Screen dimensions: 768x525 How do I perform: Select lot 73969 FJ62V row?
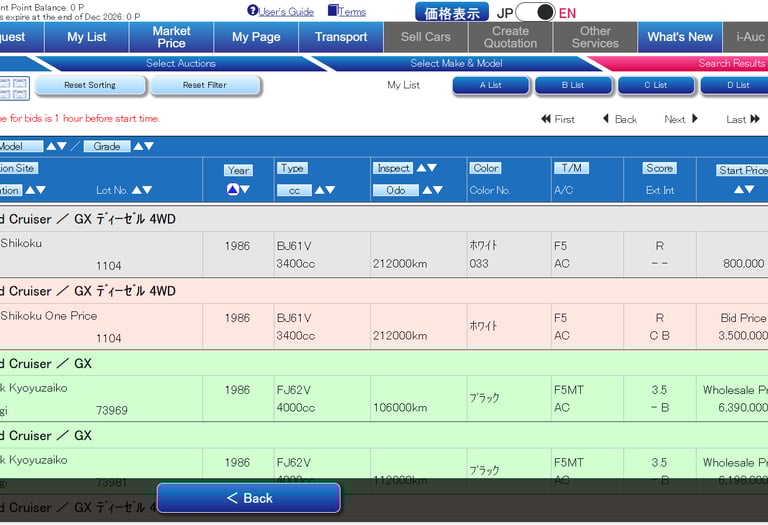(384, 399)
